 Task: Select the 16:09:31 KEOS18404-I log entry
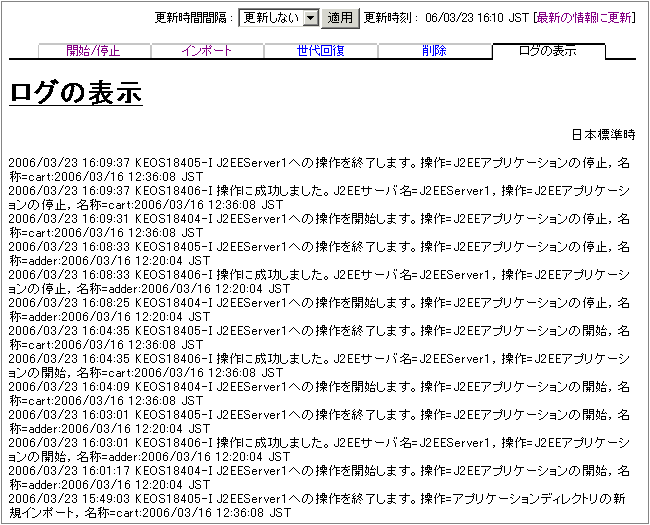(x=319, y=226)
